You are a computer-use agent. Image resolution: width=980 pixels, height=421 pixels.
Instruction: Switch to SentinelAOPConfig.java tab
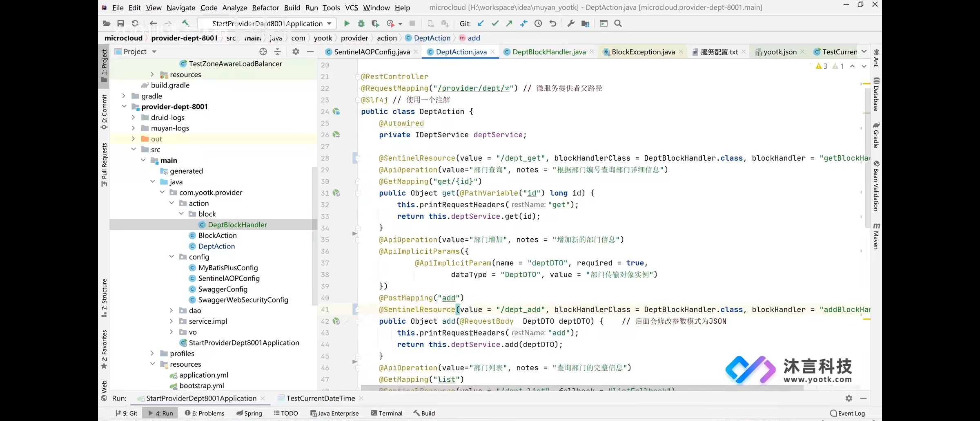372,52
